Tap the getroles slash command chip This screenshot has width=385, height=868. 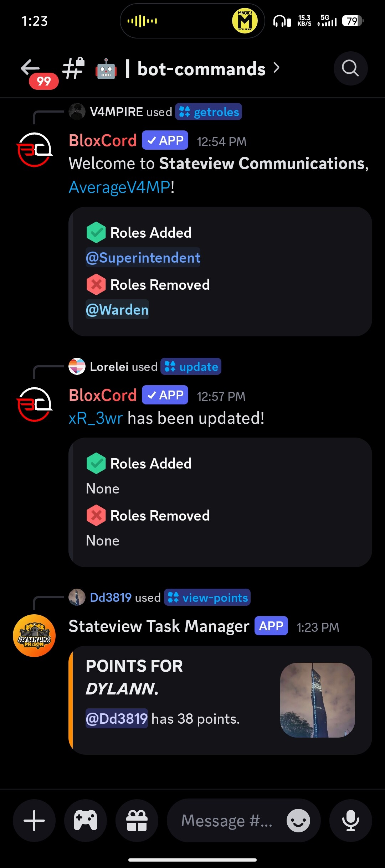(209, 112)
